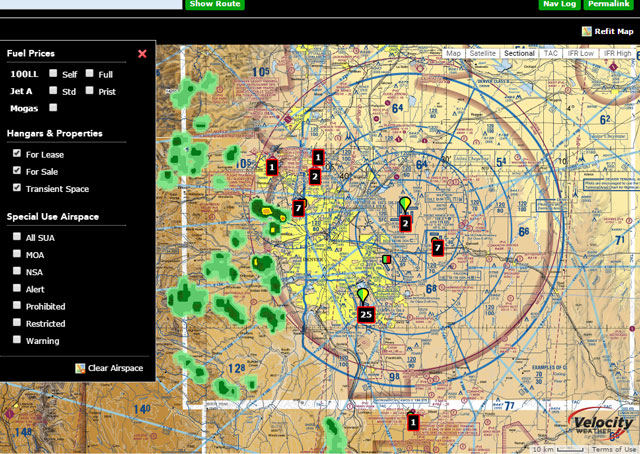Image resolution: width=640 pixels, height=454 pixels.
Task: Check the Alert airspace checkbox
Action: (x=17, y=288)
